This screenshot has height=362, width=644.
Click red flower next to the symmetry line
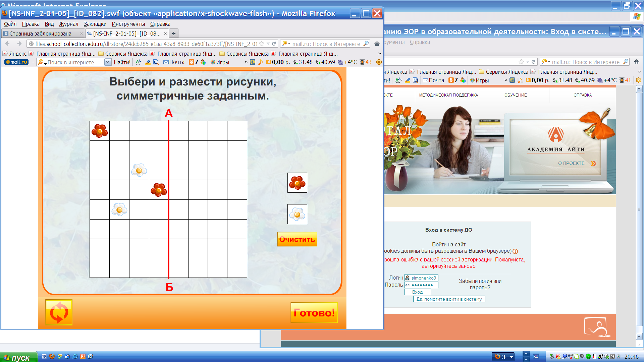pyautogui.click(x=159, y=190)
